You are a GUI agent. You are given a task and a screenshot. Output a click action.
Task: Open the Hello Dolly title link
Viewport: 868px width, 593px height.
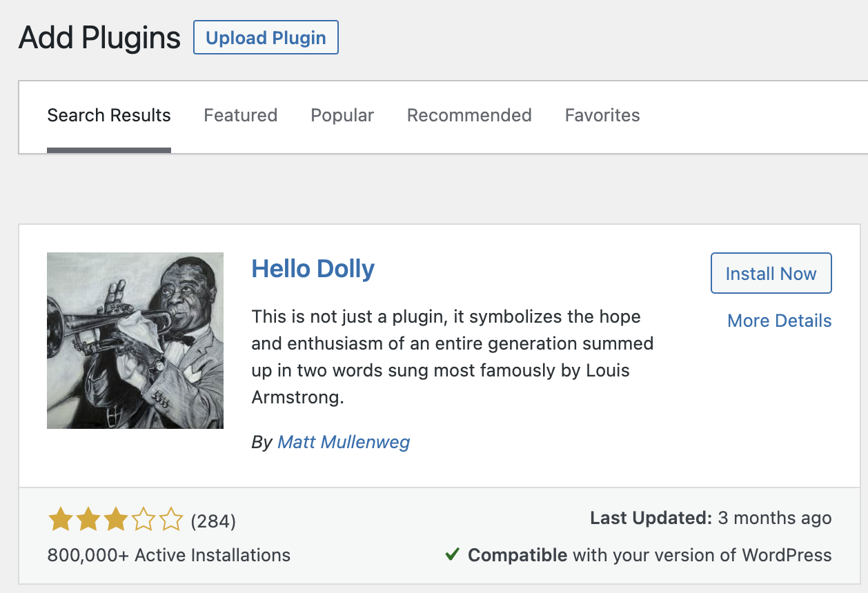[x=313, y=268]
